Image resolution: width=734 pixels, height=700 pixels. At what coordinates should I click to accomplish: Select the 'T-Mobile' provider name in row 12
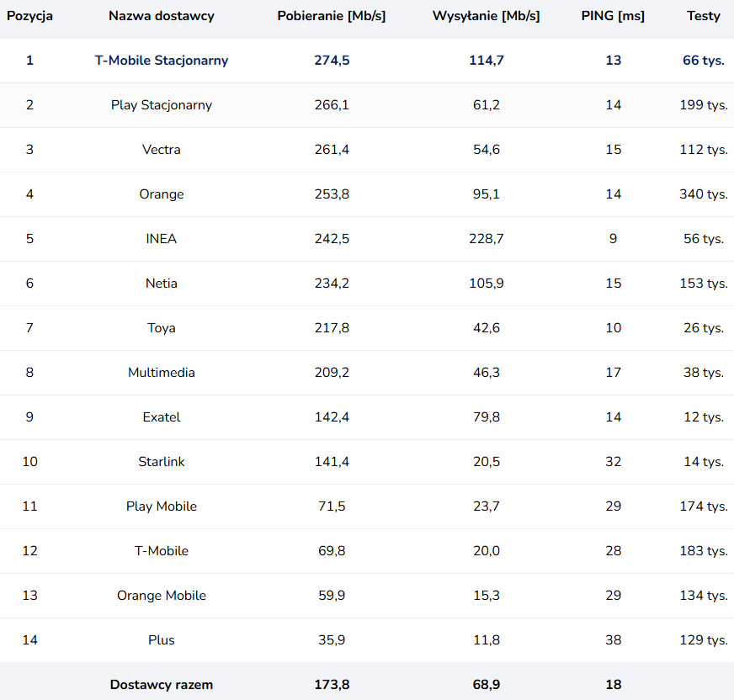[x=162, y=551]
